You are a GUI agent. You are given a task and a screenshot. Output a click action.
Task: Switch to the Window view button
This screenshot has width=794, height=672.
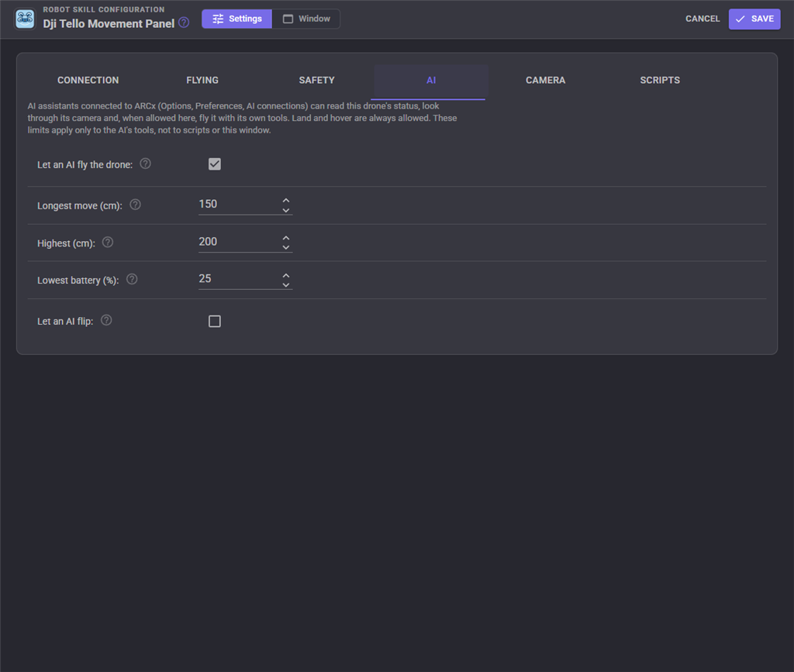pos(306,19)
